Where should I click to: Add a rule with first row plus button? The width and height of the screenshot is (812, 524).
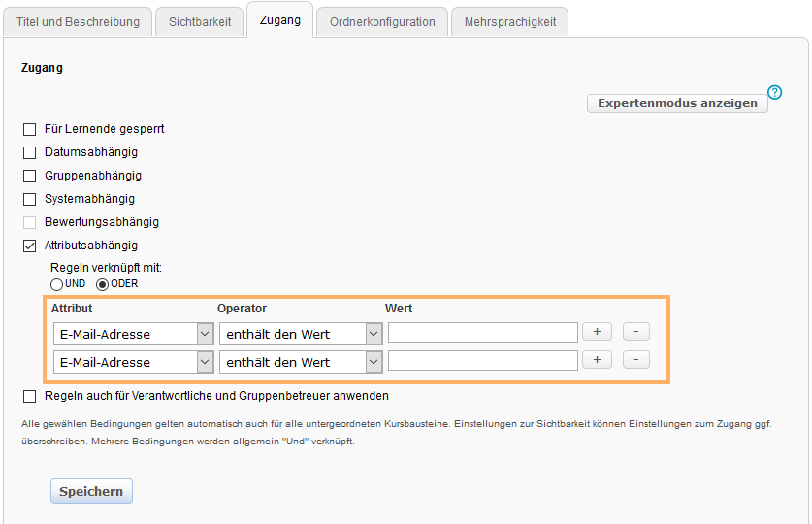pyautogui.click(x=596, y=332)
